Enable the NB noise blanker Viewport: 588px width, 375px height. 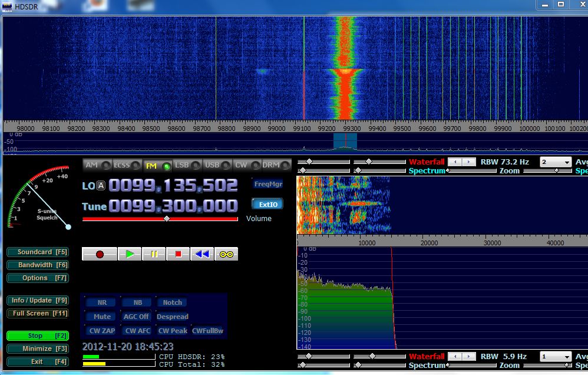click(138, 302)
